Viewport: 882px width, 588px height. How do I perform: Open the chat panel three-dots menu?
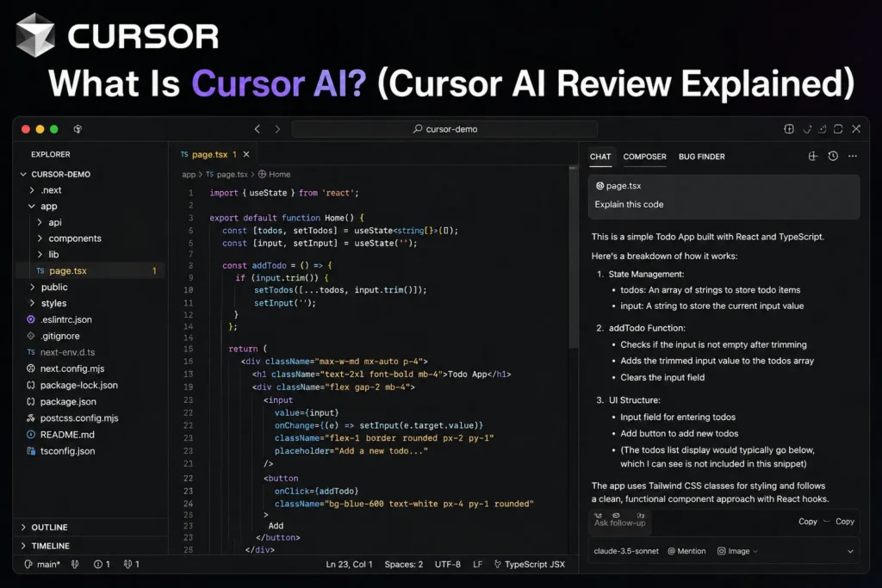click(853, 157)
